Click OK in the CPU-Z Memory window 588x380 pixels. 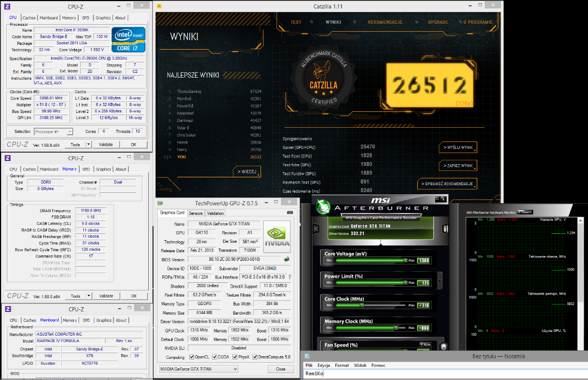pyautogui.click(x=134, y=296)
